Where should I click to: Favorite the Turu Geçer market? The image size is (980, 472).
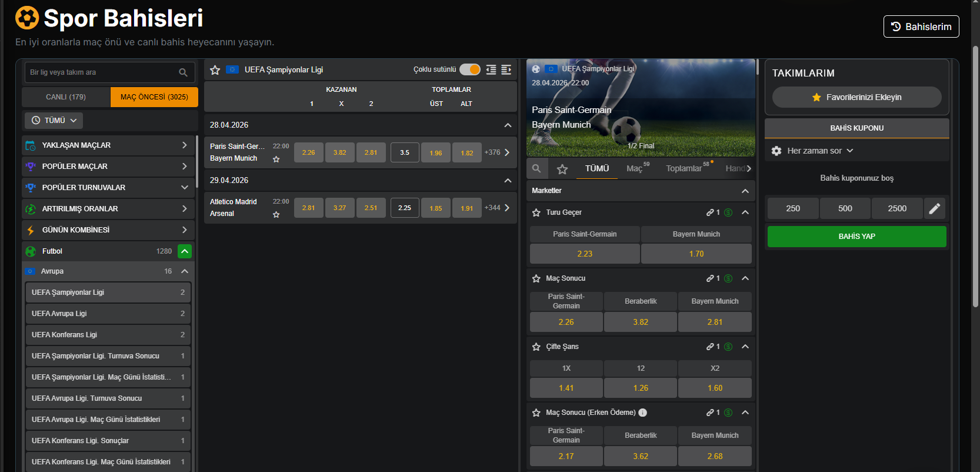536,212
